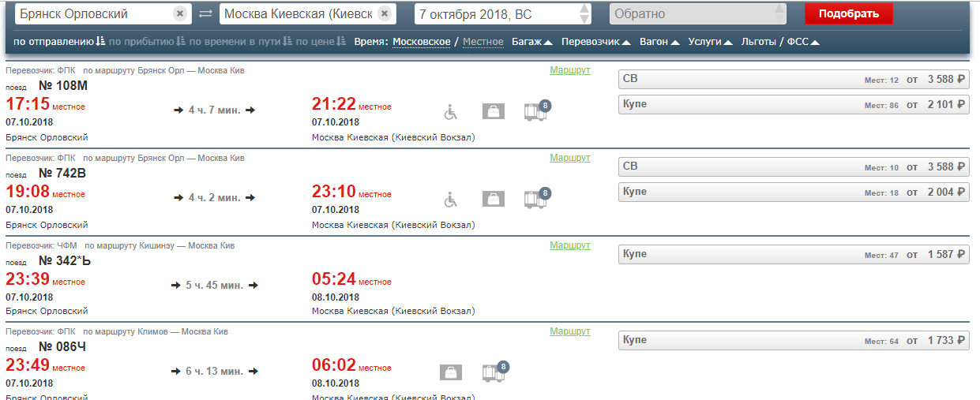
Task: Swap departure and arrival stations
Action: pyautogui.click(x=205, y=14)
